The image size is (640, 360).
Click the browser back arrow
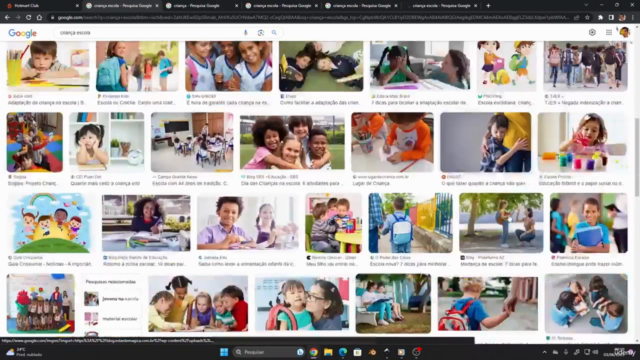(x=7, y=18)
